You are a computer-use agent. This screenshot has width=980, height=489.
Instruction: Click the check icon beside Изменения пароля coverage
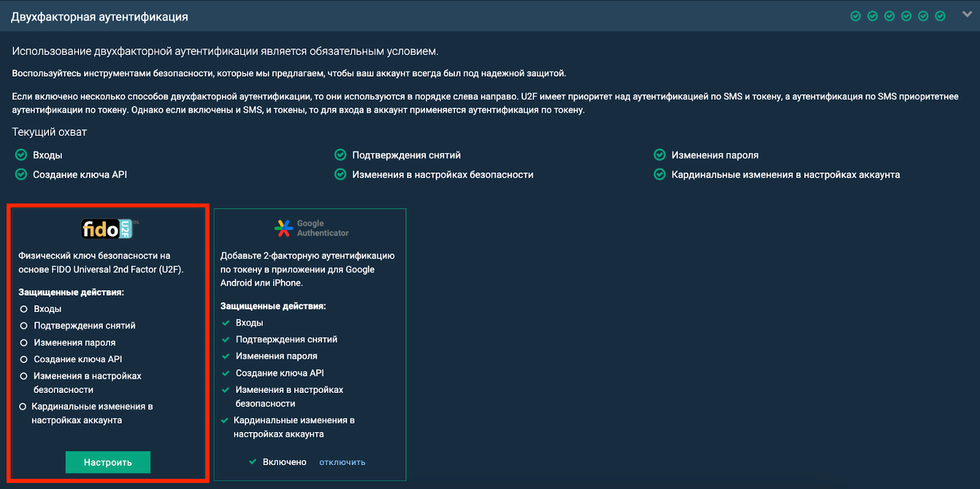point(660,155)
